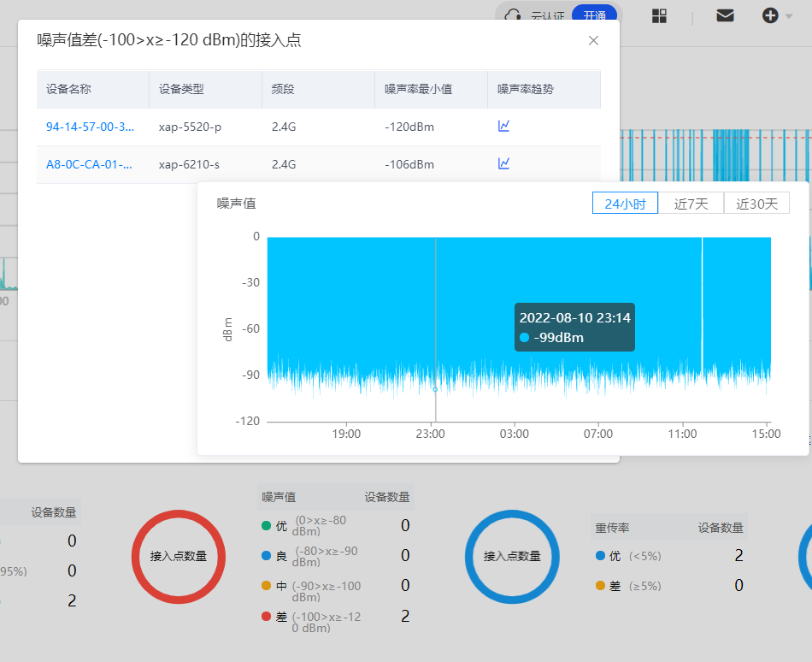Viewport: 812px width, 662px height.
Task: Open noise trend chart for A8-0C-CA device
Action: click(x=504, y=163)
